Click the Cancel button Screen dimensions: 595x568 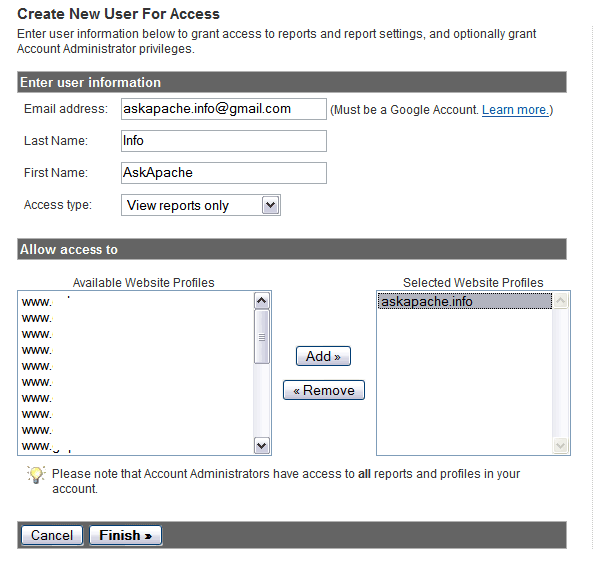pos(52,535)
